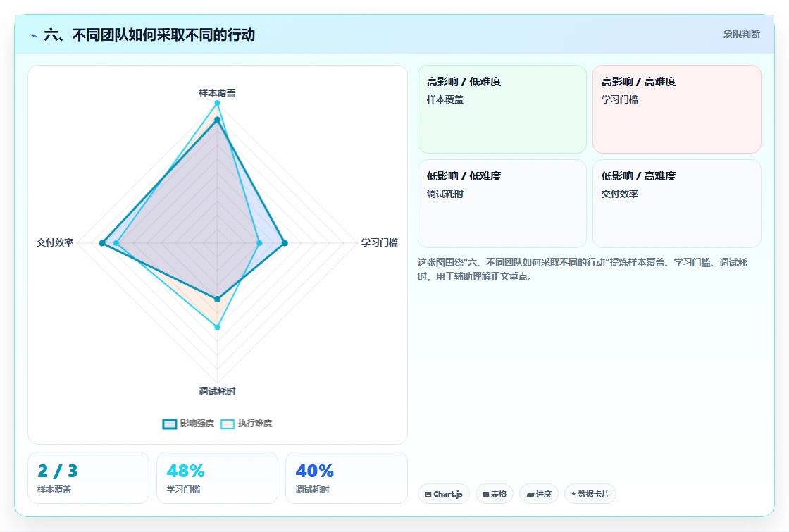The height and width of the screenshot is (532, 789).
Task: Click the icon inside the Chart.js tag
Action: pos(428,494)
